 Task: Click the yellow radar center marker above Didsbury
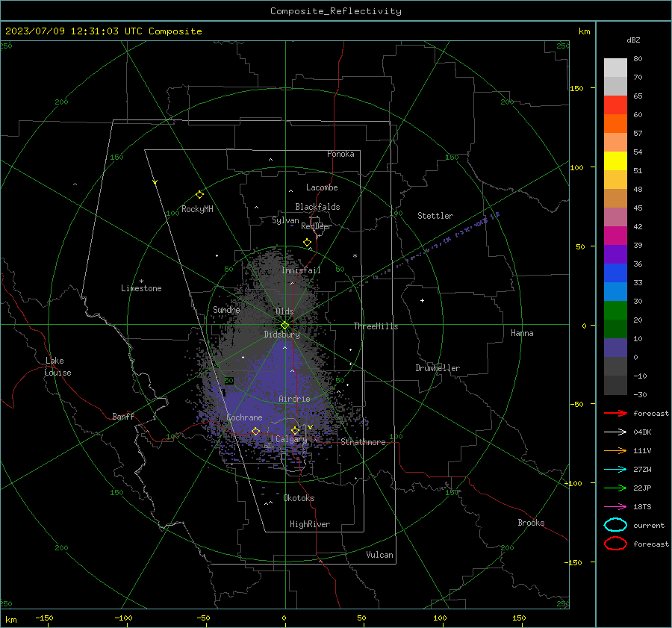[284, 325]
